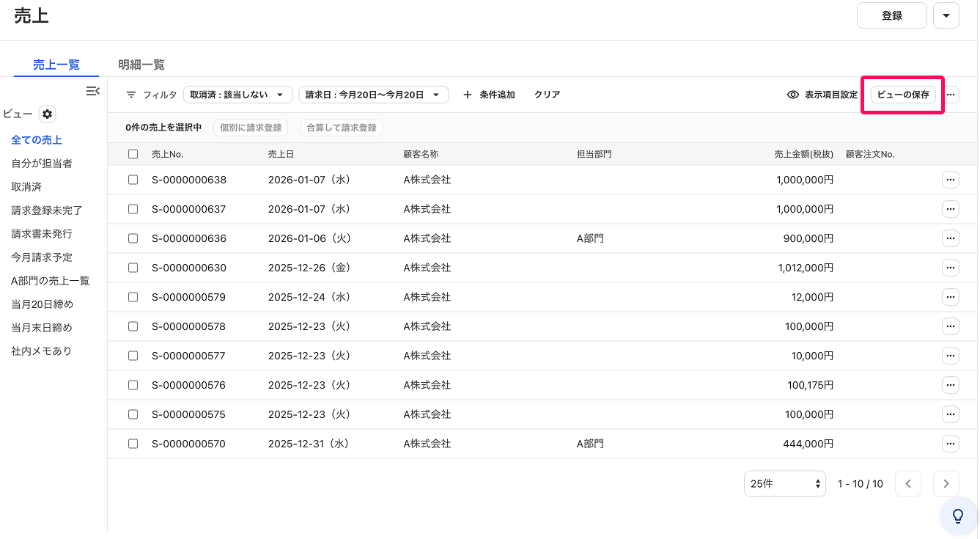
Task: Open row menu for S-0000000575
Action: point(951,414)
